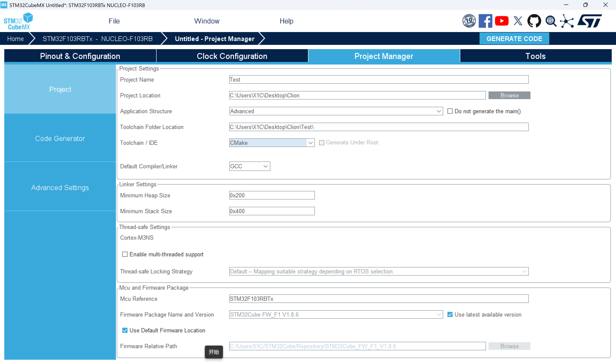Open the ST logo link
The width and height of the screenshot is (616, 364).
click(590, 21)
